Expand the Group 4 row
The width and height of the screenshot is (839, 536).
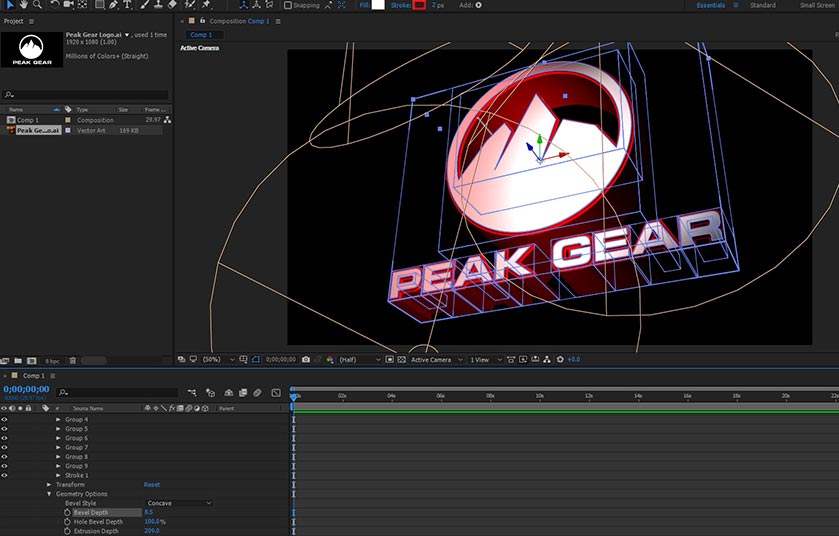(x=58, y=419)
